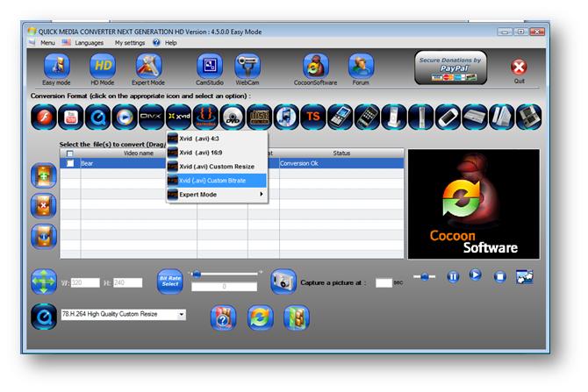Click the convert refresh arrows icon
588x392 pixels.
[x=261, y=317]
